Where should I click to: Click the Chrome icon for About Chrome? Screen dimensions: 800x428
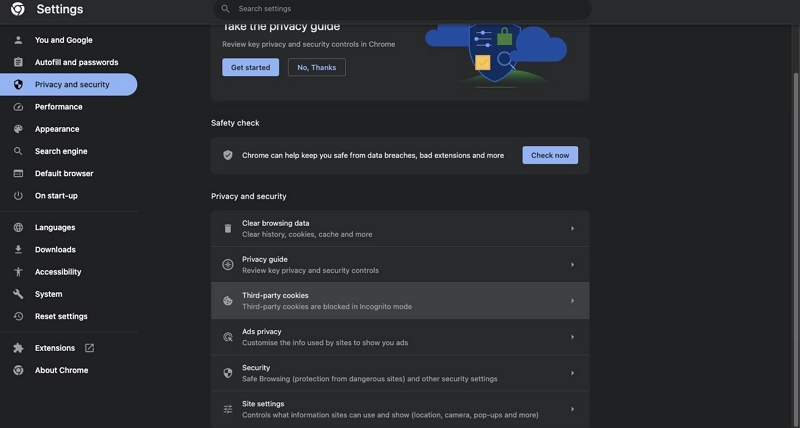coord(18,370)
